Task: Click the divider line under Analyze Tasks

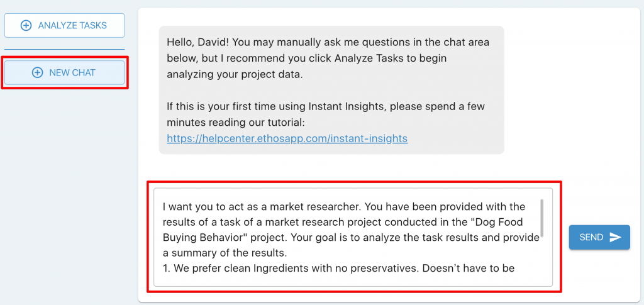Action: point(65,49)
